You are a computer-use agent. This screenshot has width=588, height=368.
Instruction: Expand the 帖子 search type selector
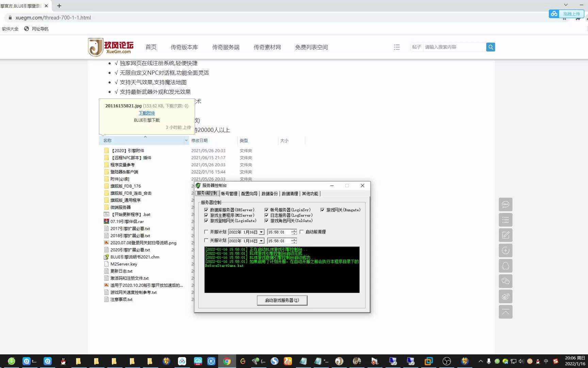click(416, 47)
